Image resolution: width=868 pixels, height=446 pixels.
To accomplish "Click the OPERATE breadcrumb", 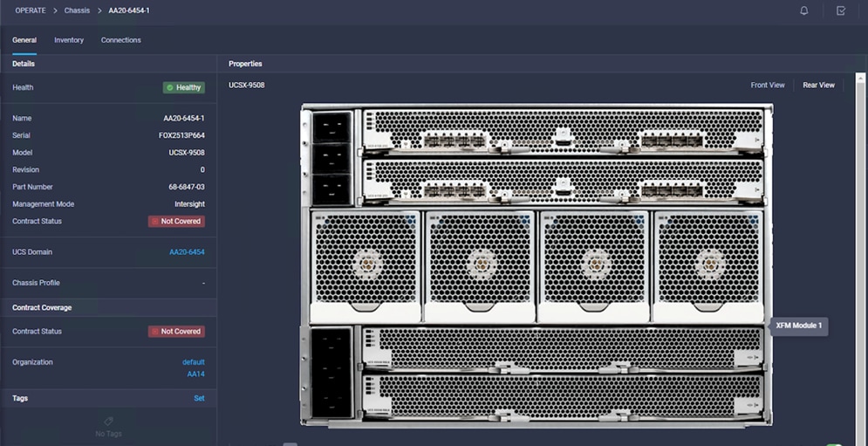I will point(31,10).
